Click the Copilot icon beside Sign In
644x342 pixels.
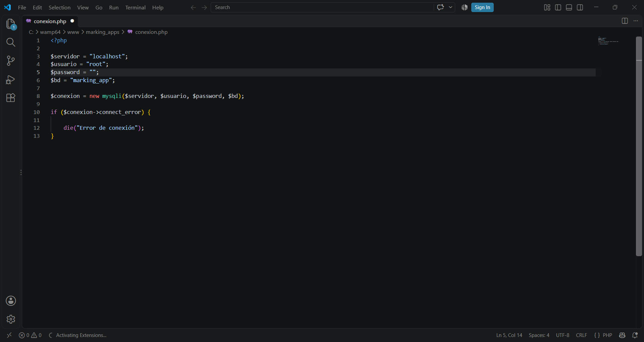tap(465, 7)
